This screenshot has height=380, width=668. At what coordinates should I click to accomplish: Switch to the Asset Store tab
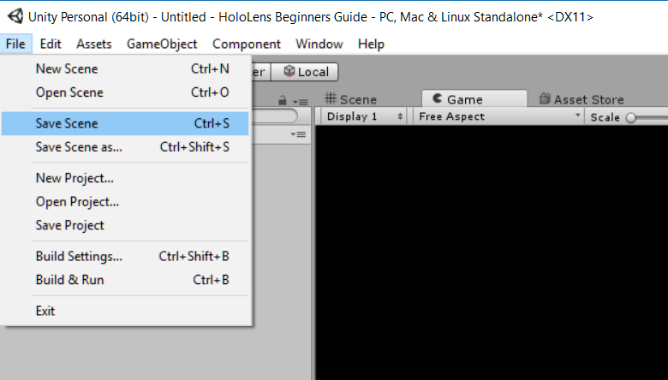tap(582, 99)
